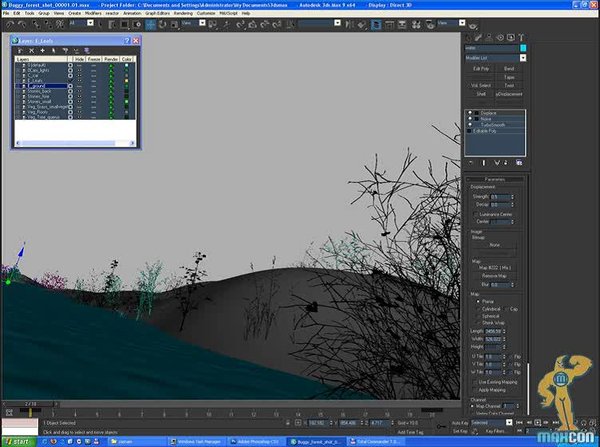The height and width of the screenshot is (447, 600).
Task: Click Add Selected Objects plus icon in Layers dialog
Action: [42, 51]
